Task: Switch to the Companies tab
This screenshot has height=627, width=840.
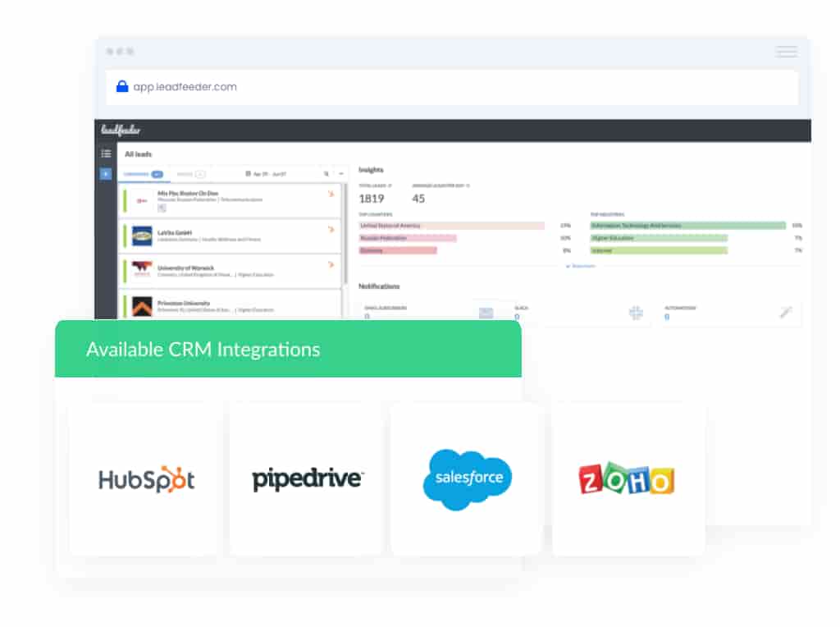Action: tap(143, 174)
